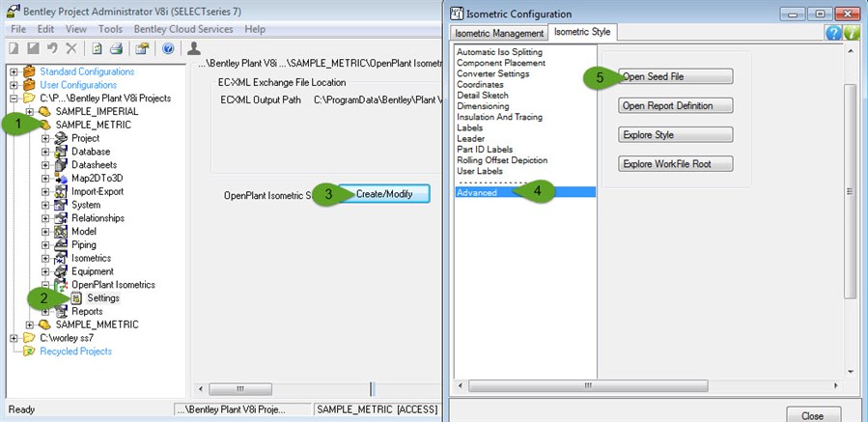Click the vertical scrollbar in Isometric Configuration

click(851, 191)
